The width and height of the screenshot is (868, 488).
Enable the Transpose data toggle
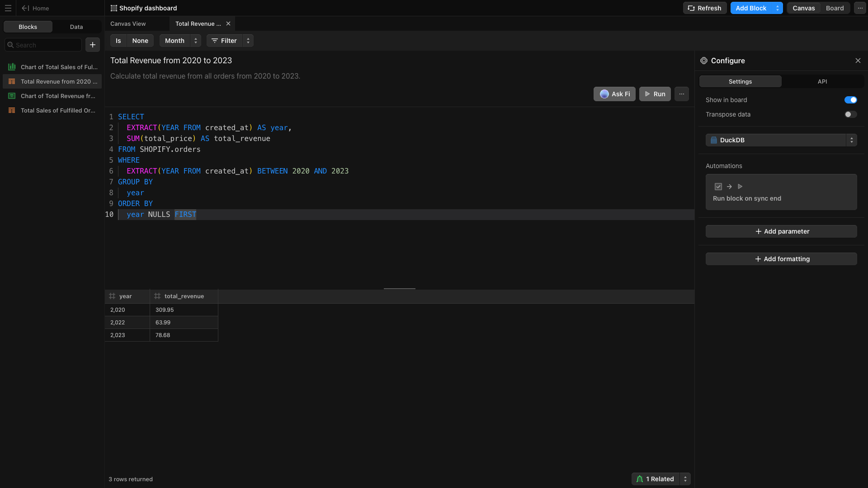click(850, 114)
